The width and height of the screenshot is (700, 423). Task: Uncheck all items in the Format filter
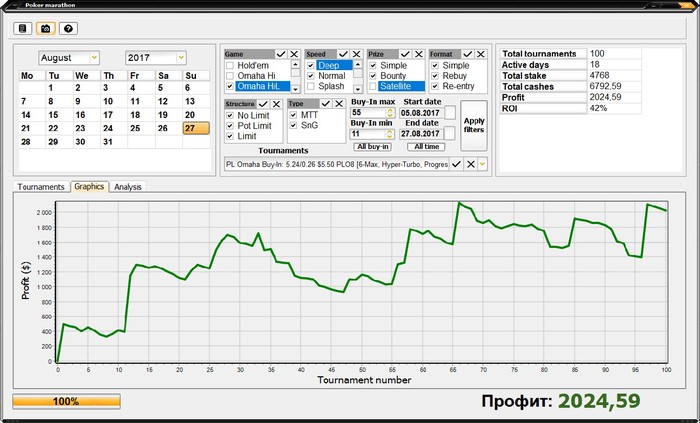click(481, 54)
